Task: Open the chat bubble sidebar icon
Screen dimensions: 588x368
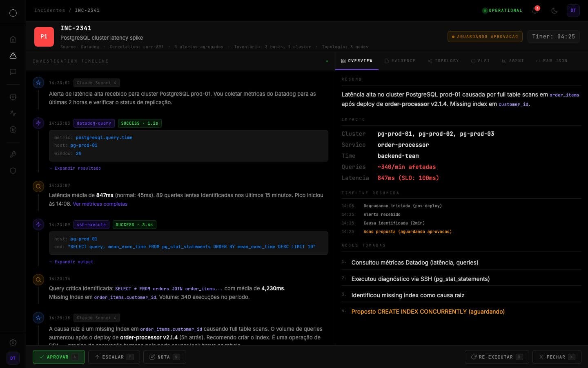Action: pos(13,72)
